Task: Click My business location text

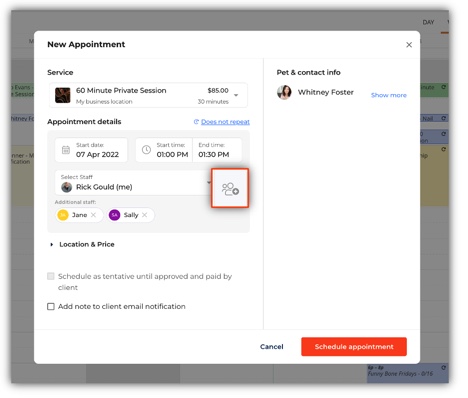Action: point(104,102)
